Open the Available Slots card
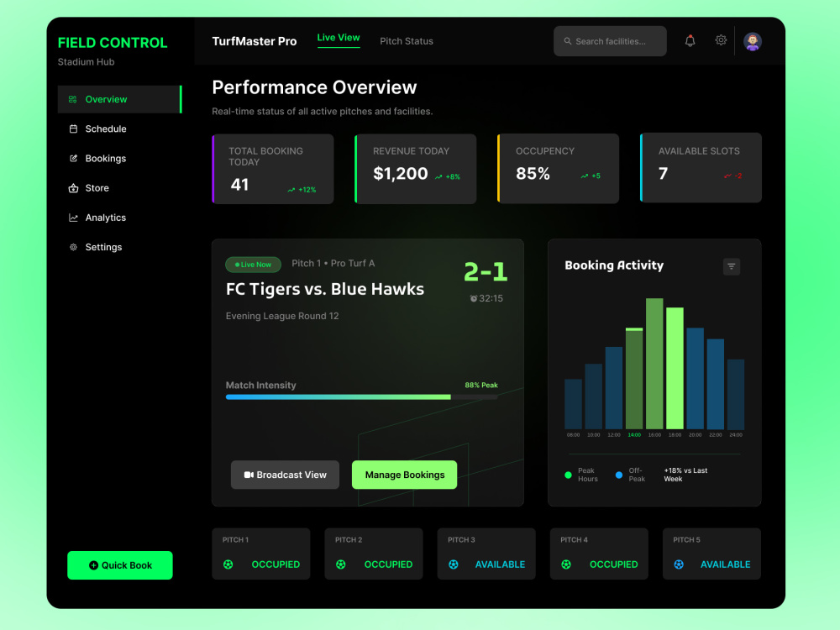The height and width of the screenshot is (630, 840). tap(701, 168)
